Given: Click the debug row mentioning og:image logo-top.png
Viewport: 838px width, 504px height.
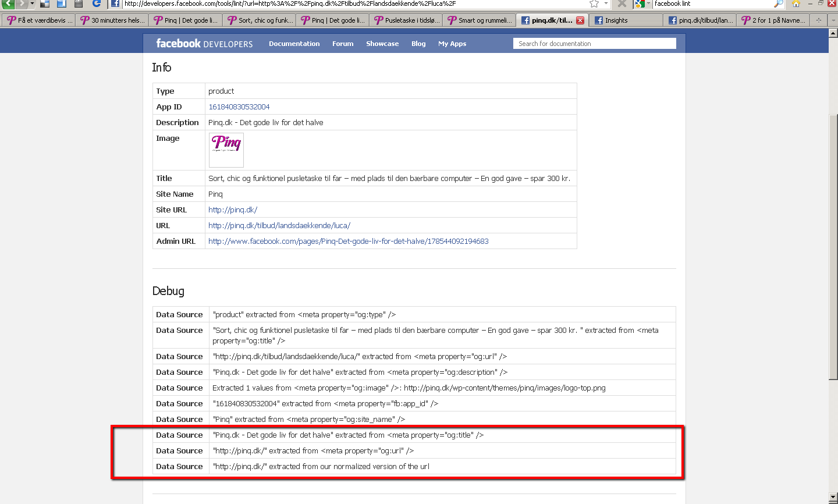Looking at the screenshot, I should coord(414,388).
